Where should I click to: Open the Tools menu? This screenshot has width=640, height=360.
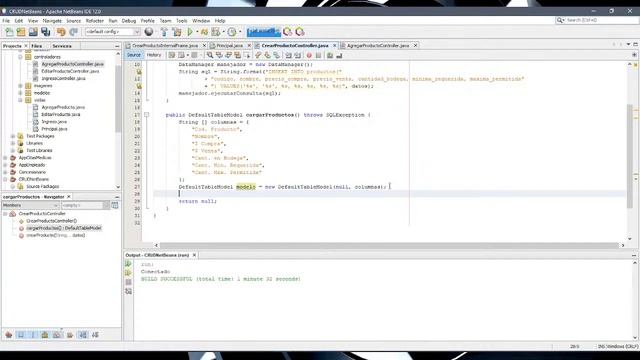tap(182, 20)
